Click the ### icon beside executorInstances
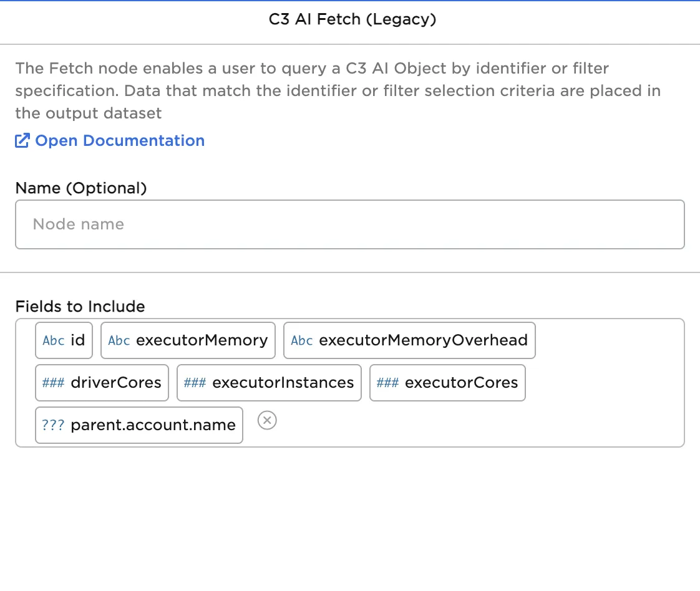Viewport: 700px width, 591px height. pos(195,383)
